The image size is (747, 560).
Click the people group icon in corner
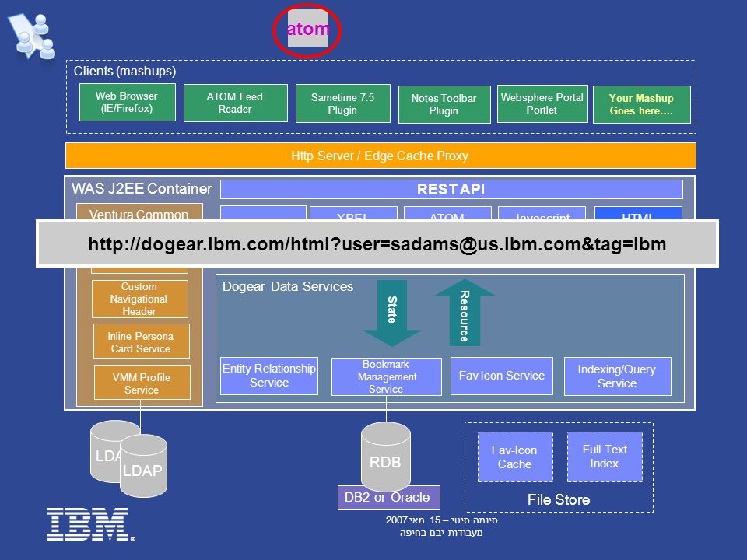(32, 37)
